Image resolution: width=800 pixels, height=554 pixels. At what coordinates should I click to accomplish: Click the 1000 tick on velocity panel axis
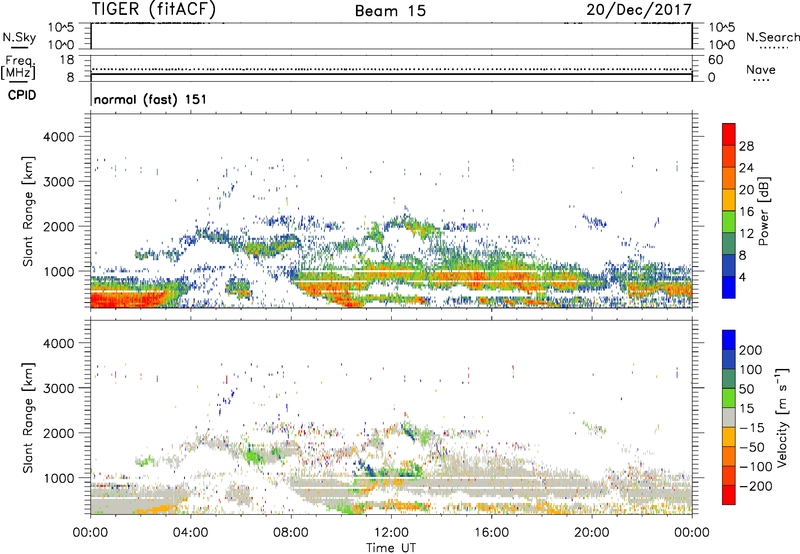(59, 478)
